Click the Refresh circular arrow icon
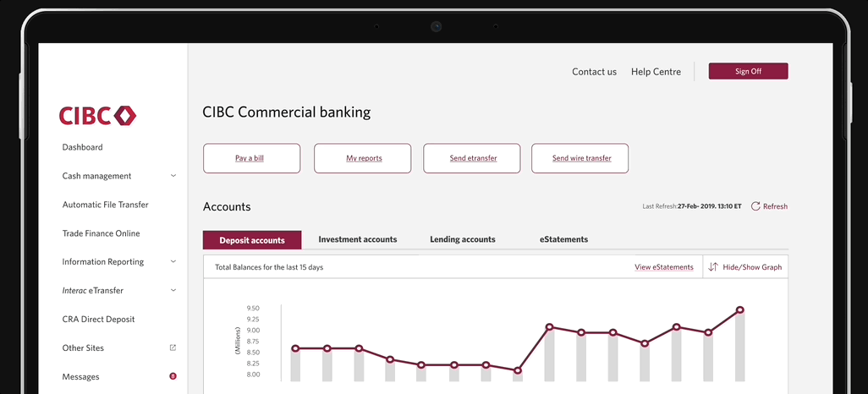868x394 pixels. (x=755, y=206)
